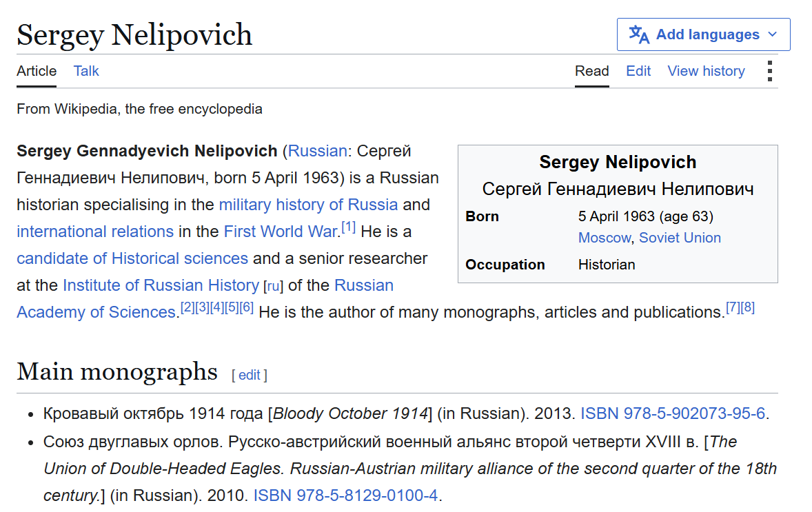The width and height of the screenshot is (812, 512).
Task: Select the Article tab
Action: [x=37, y=71]
